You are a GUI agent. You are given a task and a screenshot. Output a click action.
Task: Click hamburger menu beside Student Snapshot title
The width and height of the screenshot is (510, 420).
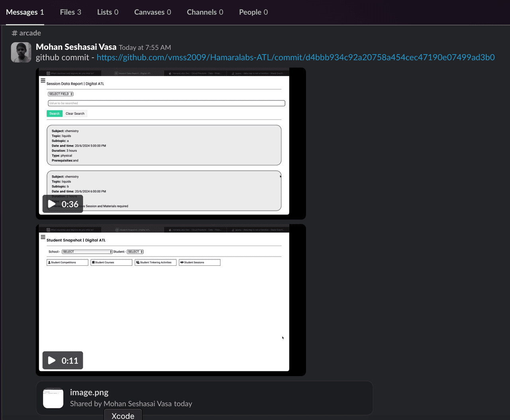point(43,237)
